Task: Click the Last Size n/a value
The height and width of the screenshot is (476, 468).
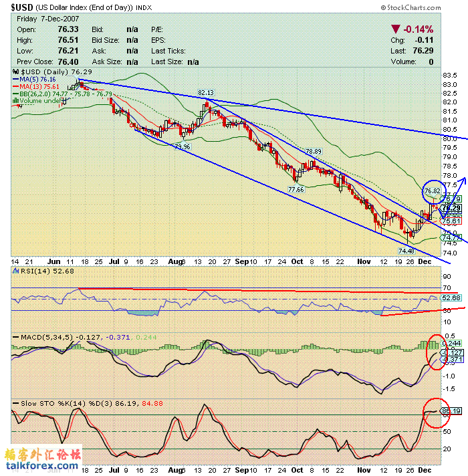Action: pos(193,62)
